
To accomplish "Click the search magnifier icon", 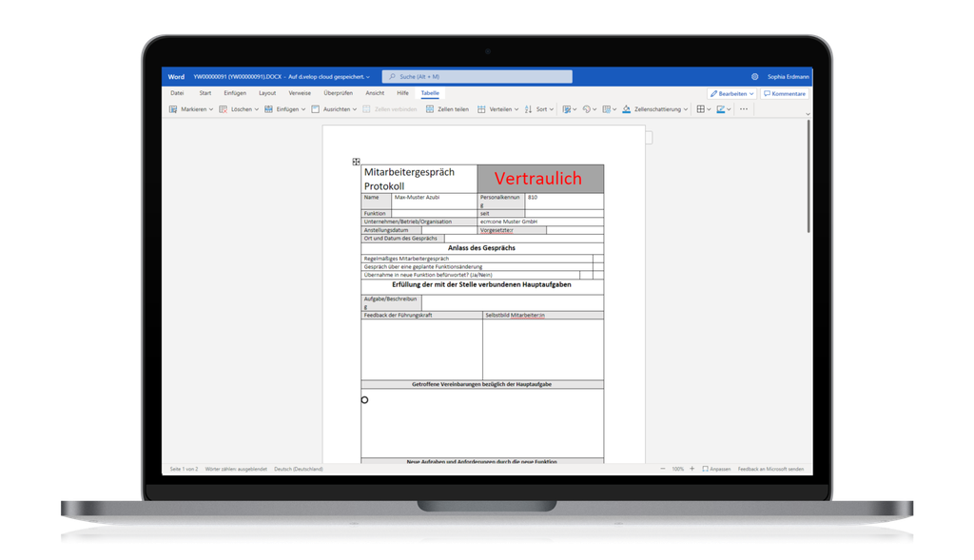I will (x=392, y=77).
